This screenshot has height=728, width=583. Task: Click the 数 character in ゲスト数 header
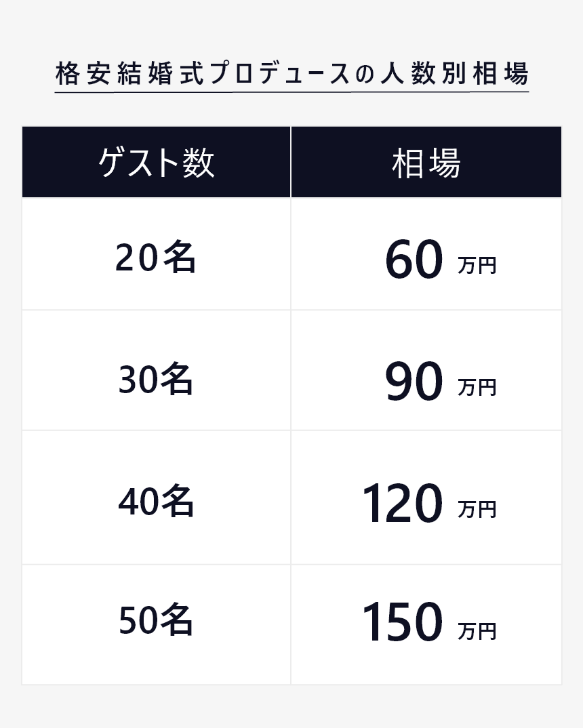click(199, 163)
